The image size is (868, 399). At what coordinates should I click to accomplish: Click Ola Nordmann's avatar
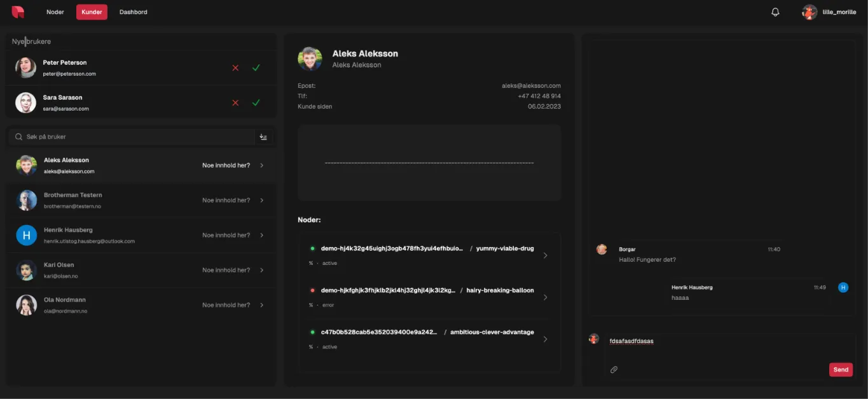[26, 305]
